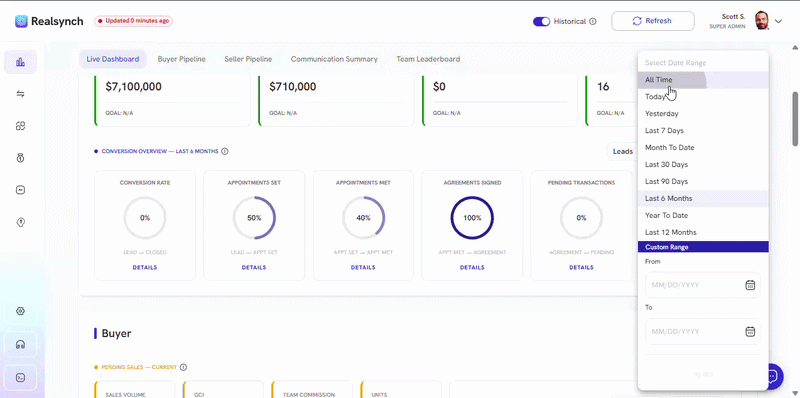
Task: Open the To date calendar icon
Action: (x=750, y=332)
